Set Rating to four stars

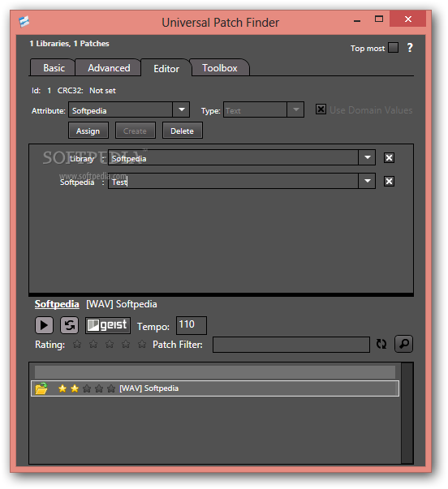click(x=126, y=345)
